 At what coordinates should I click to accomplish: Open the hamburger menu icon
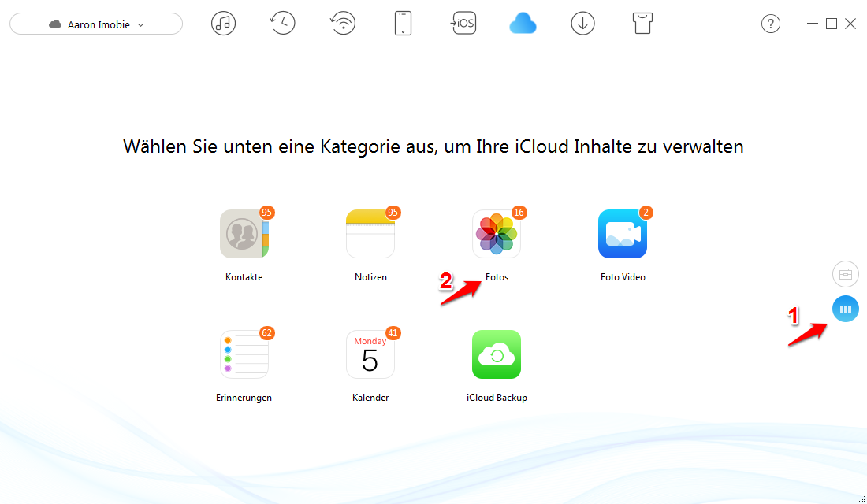(x=794, y=24)
